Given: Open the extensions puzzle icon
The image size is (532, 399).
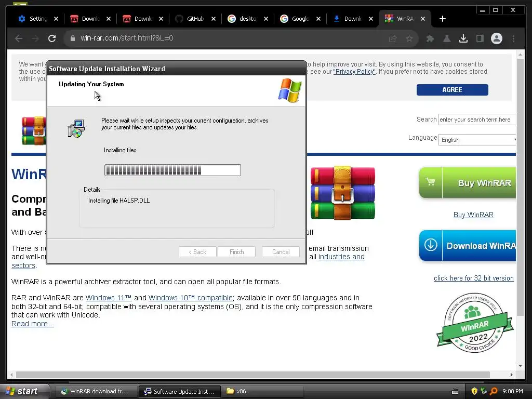Looking at the screenshot, I should click(430, 38).
